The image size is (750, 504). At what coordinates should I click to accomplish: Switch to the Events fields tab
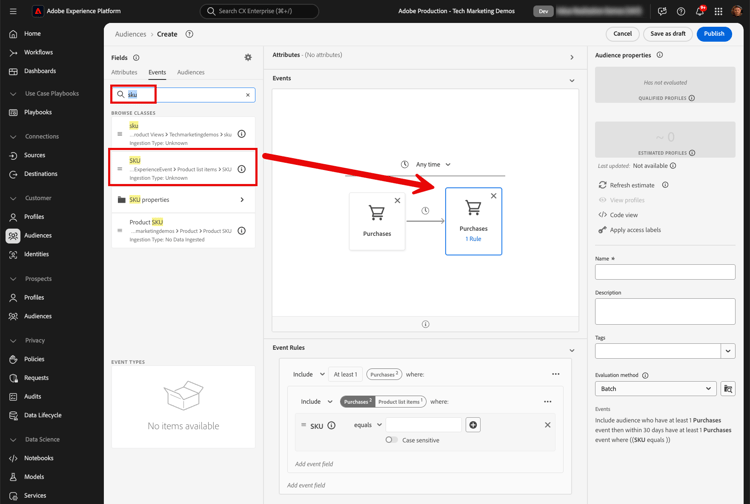pos(157,72)
